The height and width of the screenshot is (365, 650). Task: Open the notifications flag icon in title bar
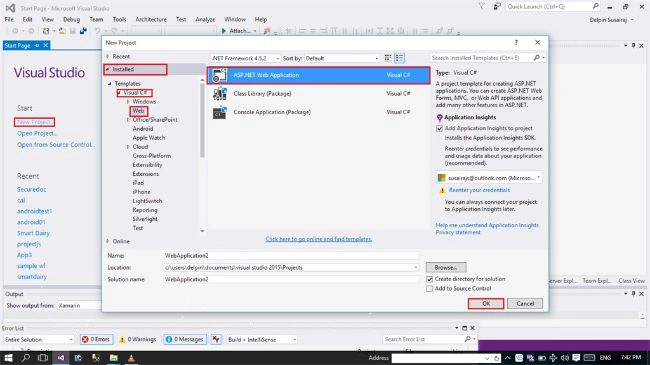(x=481, y=6)
